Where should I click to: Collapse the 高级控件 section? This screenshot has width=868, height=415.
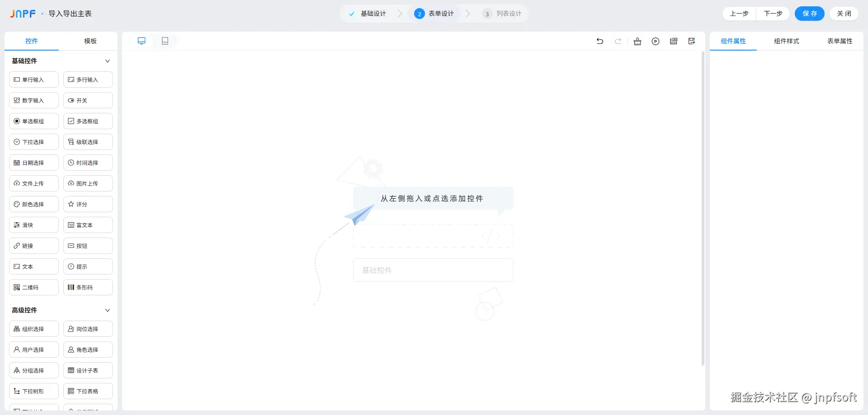[x=108, y=310]
